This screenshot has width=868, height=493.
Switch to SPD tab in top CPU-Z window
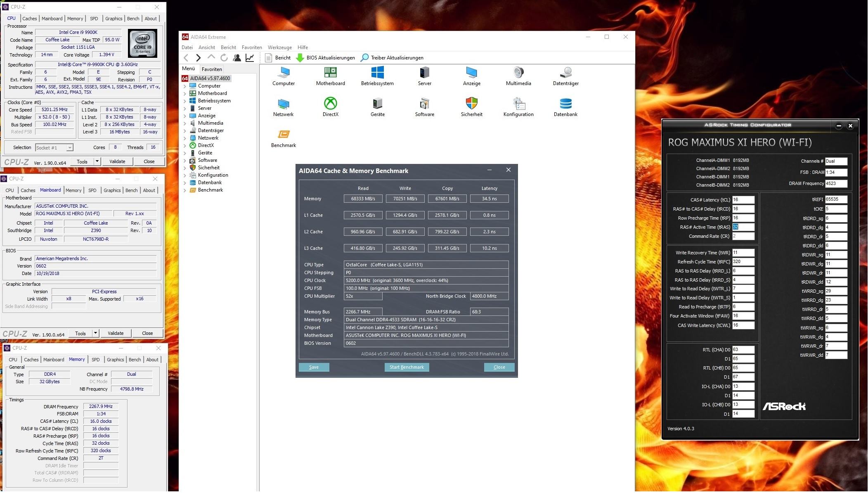94,19
